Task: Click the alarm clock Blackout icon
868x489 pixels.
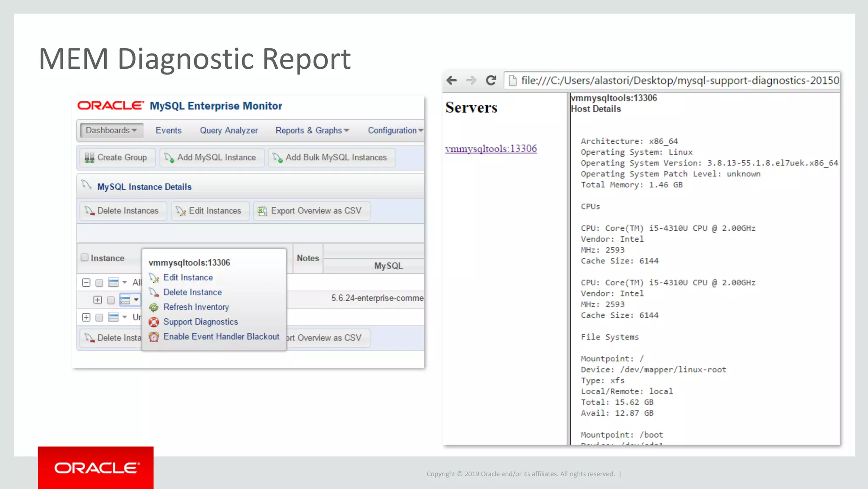Action: [154, 337]
